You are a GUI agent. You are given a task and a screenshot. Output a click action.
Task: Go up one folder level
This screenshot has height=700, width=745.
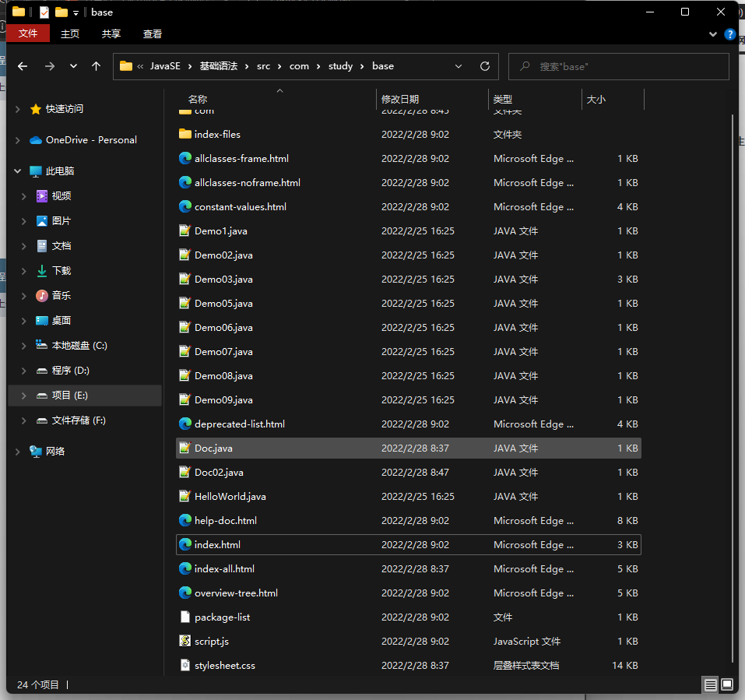click(96, 66)
